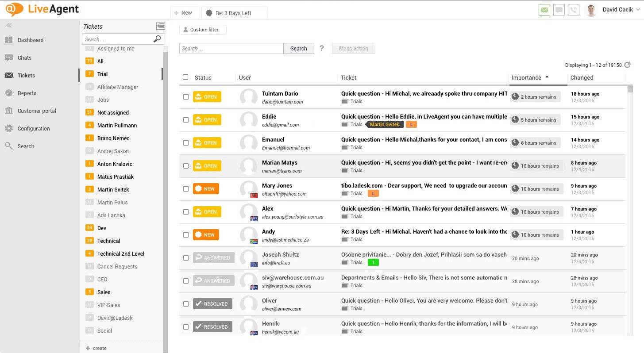Viewport: 644px width, 353px height.
Task: Open the David Cacik user dropdown arrow
Action: pyautogui.click(x=637, y=10)
